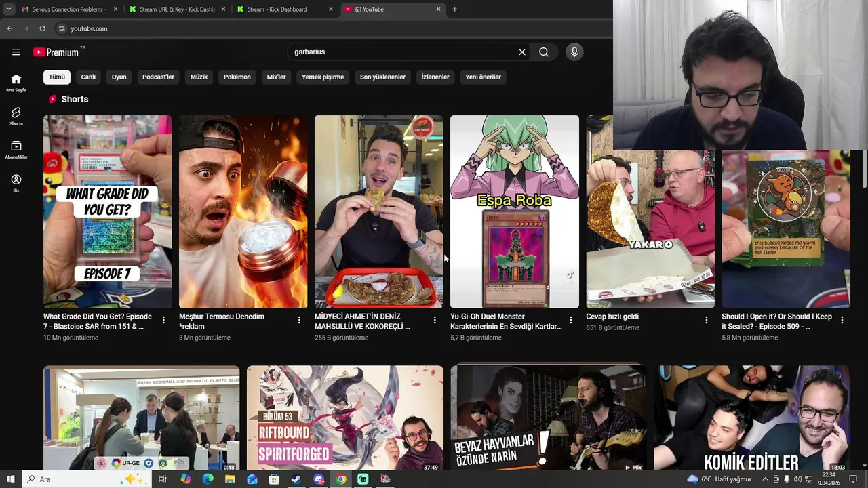
Task: Click the taskbar Ara search box
Action: 85,479
